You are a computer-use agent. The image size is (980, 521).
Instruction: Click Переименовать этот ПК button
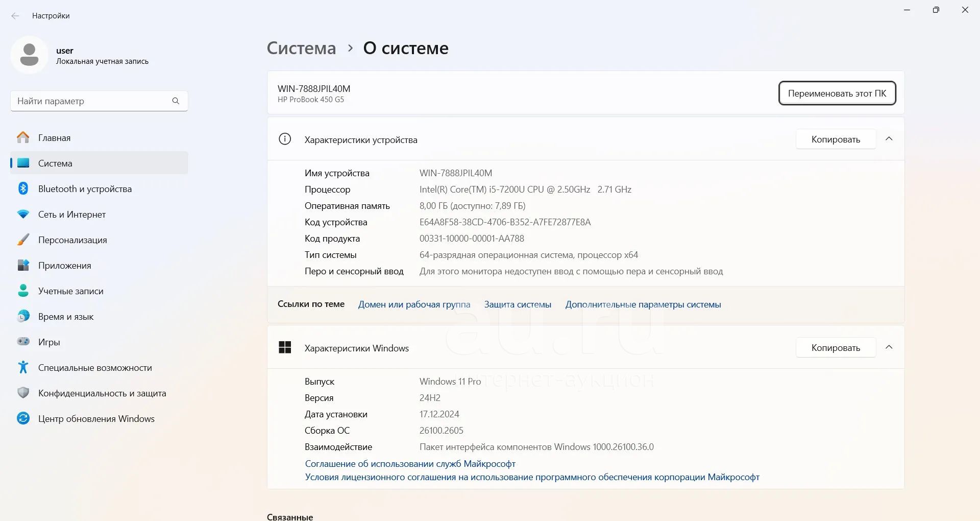coord(837,93)
